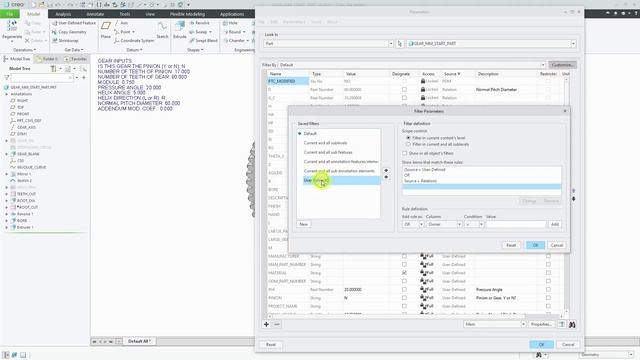Click the Revolve tool icon
Screen dimensions: 640x360
pos(192,23)
